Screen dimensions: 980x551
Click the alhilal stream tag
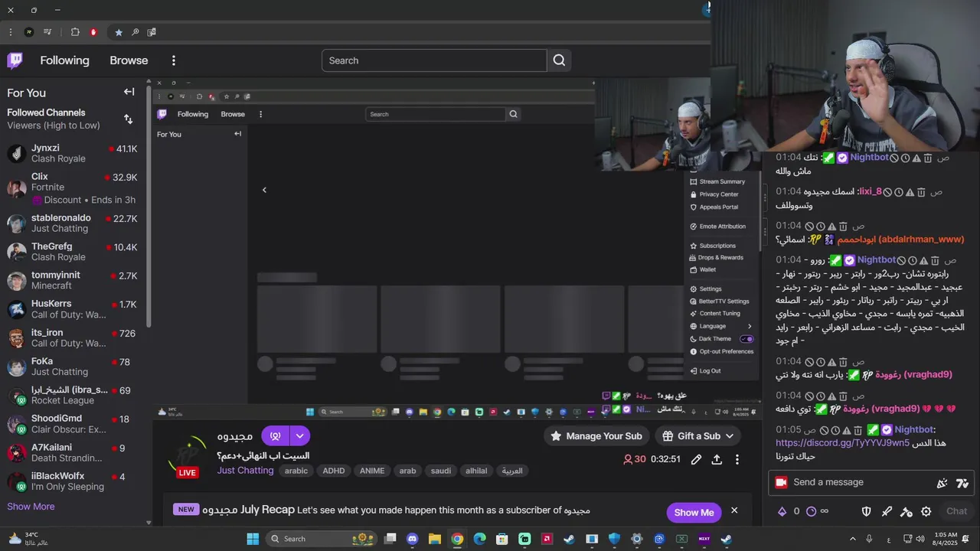[476, 471]
